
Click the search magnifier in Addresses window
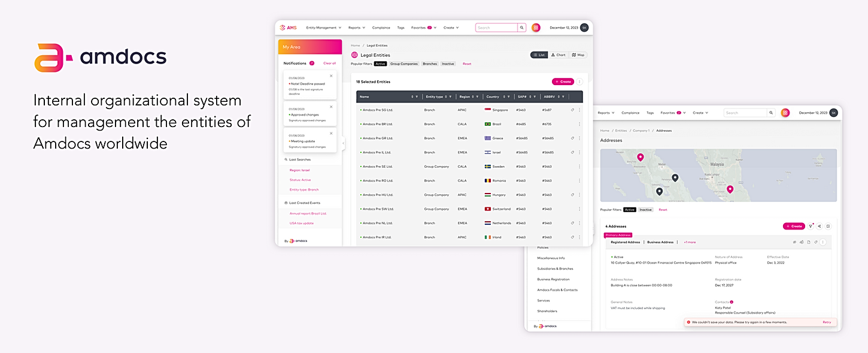[771, 113]
